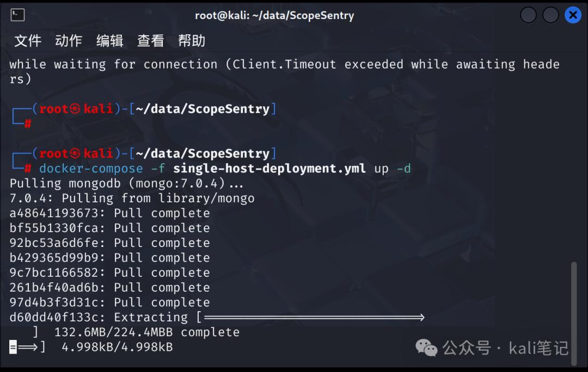This screenshot has height=372, width=588.
Task: Click the maximize circle button in the title bar
Action: point(550,15)
